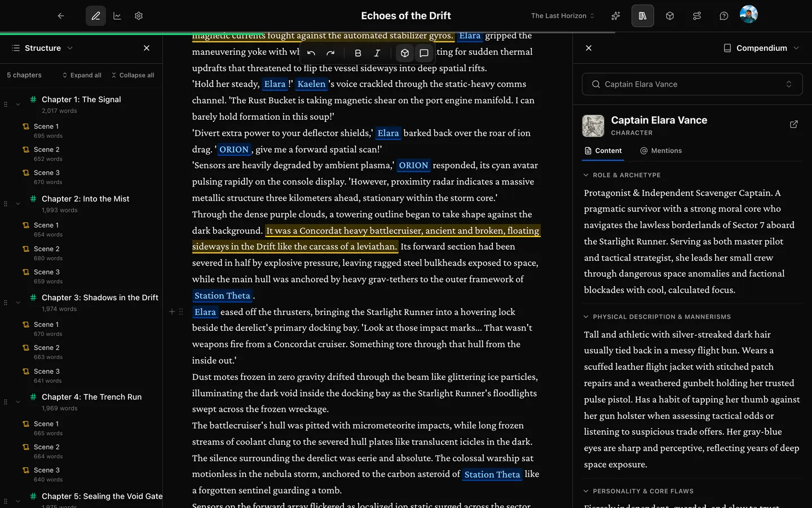Toggle bold formatting in floating toolbar
The width and height of the screenshot is (812, 508).
pos(358,53)
